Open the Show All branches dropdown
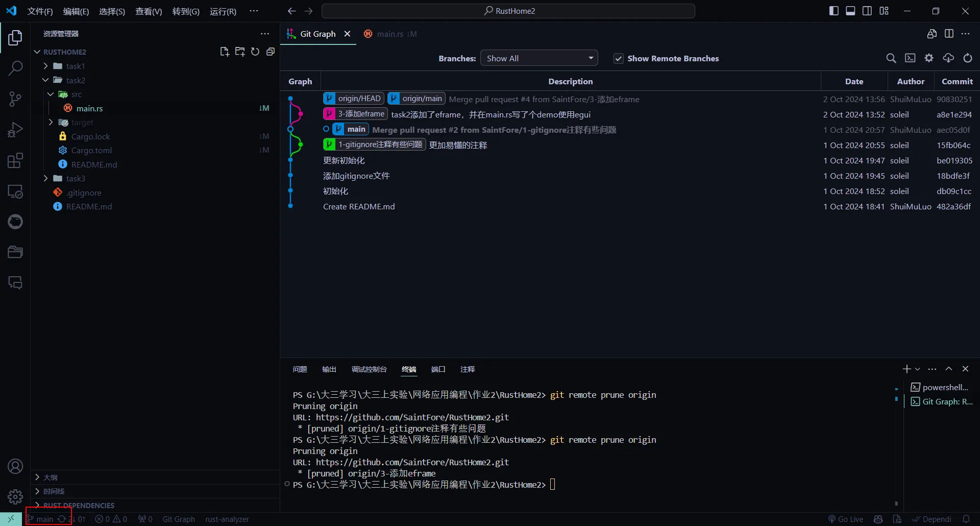Screen dimensions: 980x526 click(539, 58)
